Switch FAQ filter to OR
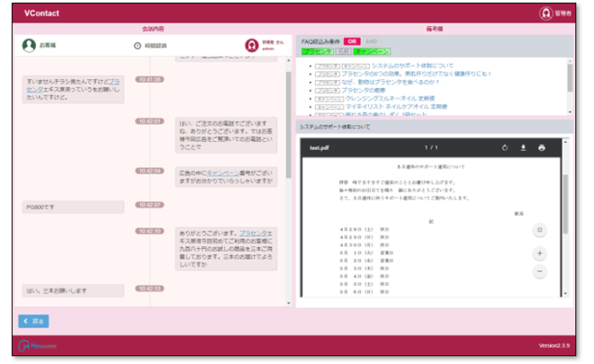The image size is (594, 364). pyautogui.click(x=352, y=41)
